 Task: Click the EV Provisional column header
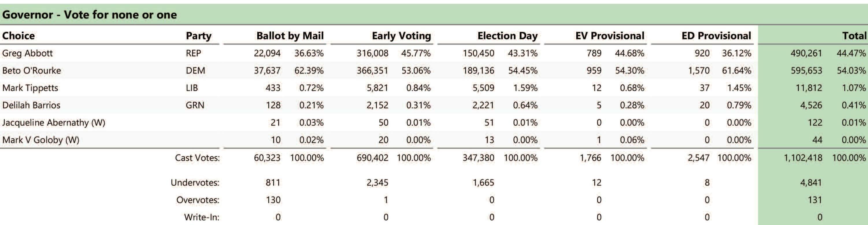click(610, 36)
